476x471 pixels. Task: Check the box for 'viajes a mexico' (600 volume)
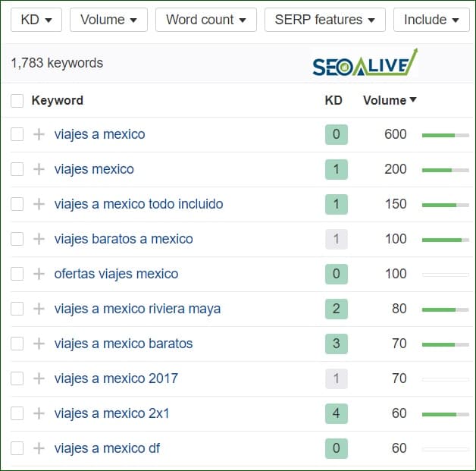click(x=17, y=134)
